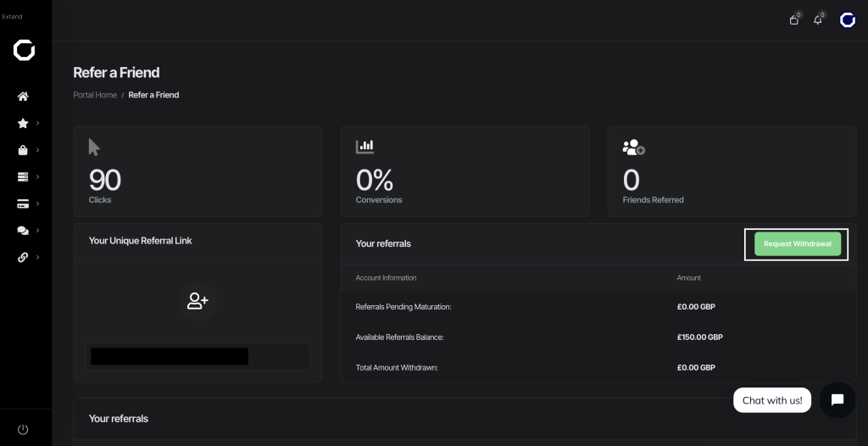Click the chain link sidebar icon
Image resolution: width=868 pixels, height=446 pixels.
23,257
